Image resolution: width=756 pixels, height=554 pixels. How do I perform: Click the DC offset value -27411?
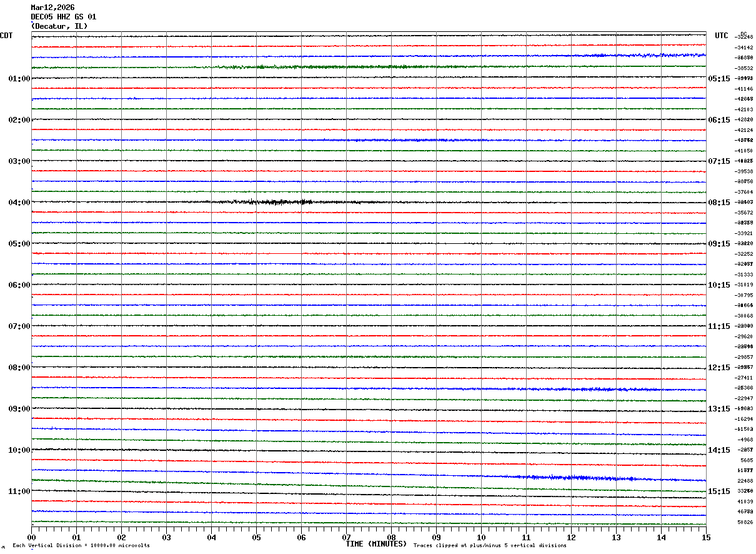(x=744, y=378)
